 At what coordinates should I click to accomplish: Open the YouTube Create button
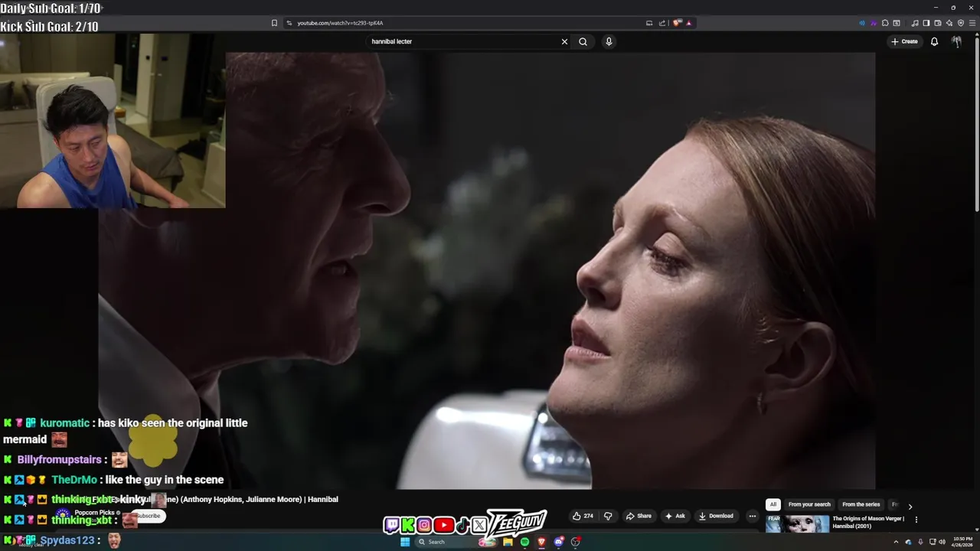point(904,41)
